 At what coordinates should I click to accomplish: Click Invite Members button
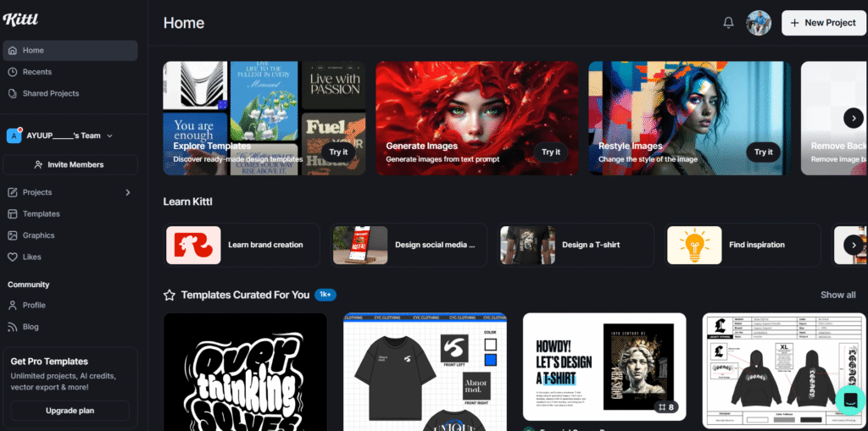pos(70,165)
